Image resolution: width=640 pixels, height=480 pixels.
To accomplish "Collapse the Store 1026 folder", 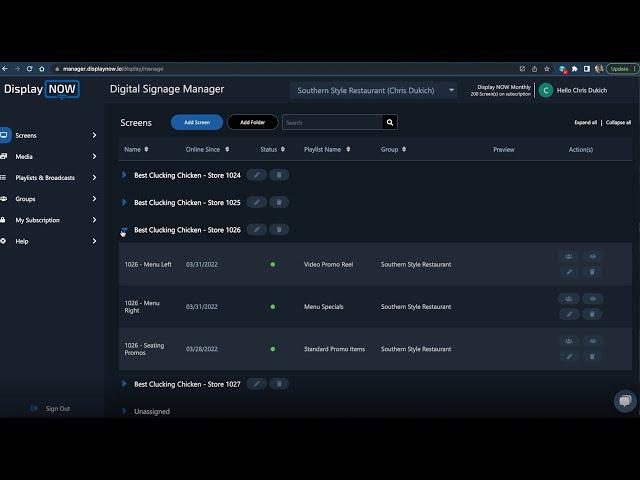I will click(124, 230).
